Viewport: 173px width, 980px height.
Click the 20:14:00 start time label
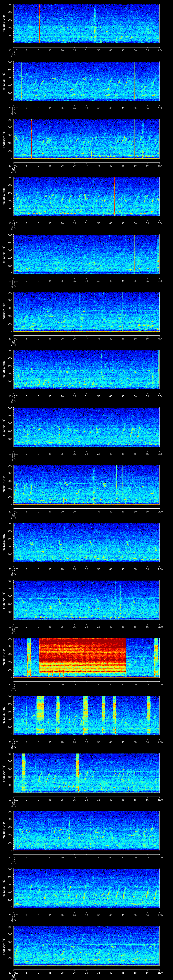click(13, 800)
